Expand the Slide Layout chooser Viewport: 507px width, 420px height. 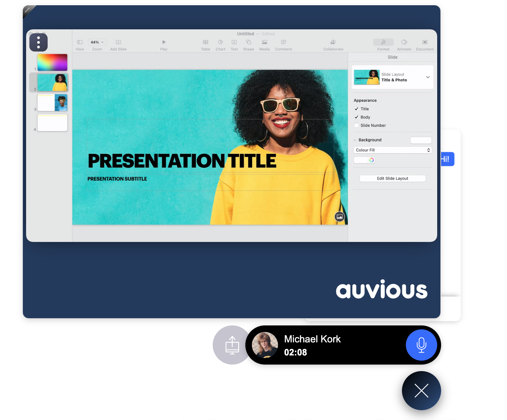coord(427,77)
